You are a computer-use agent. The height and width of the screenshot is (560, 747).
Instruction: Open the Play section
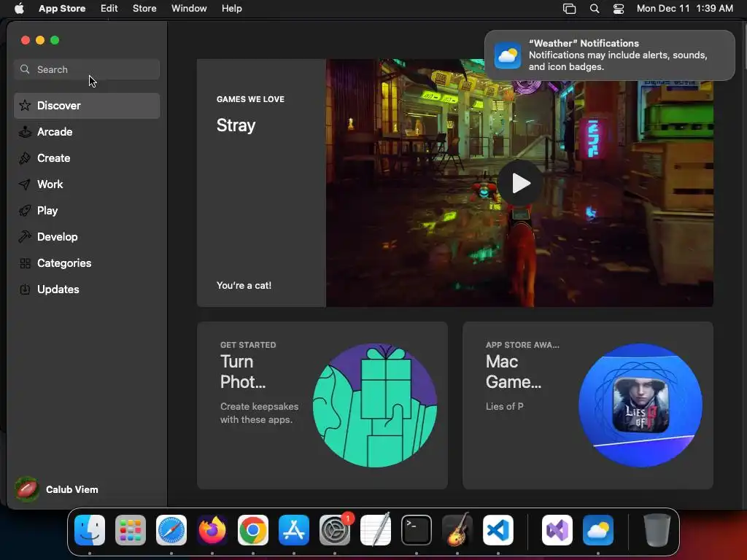pos(87,211)
